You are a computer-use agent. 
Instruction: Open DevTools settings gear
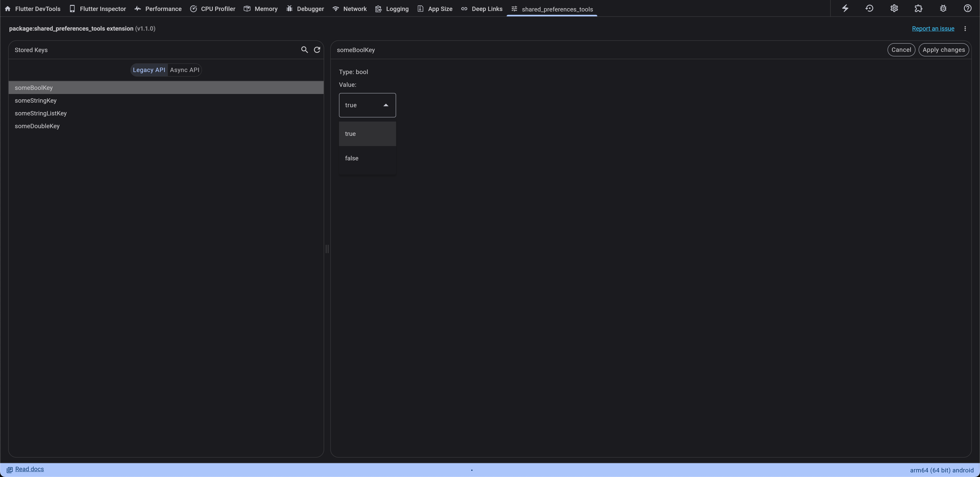(x=894, y=8)
